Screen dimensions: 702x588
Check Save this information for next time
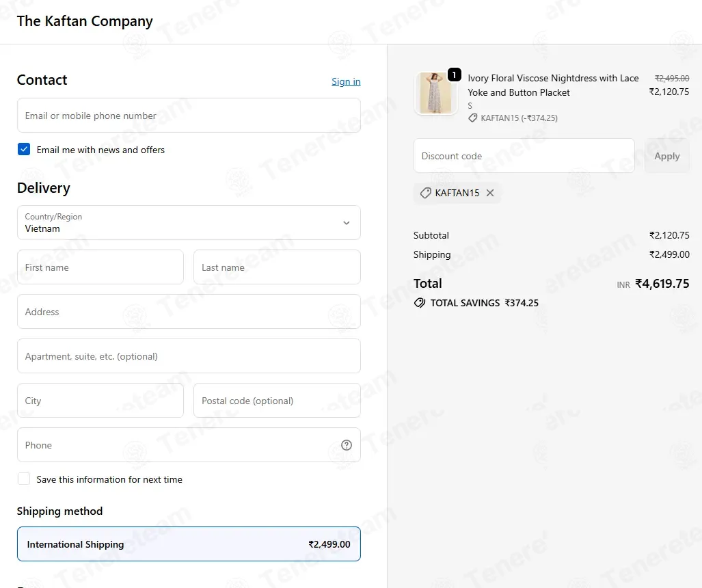24,479
